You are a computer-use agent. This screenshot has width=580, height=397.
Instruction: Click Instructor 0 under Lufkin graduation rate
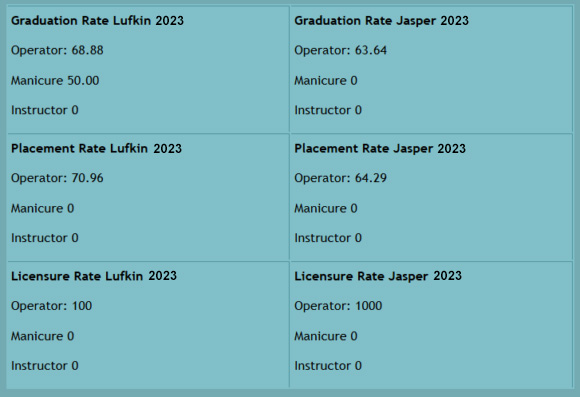click(45, 110)
